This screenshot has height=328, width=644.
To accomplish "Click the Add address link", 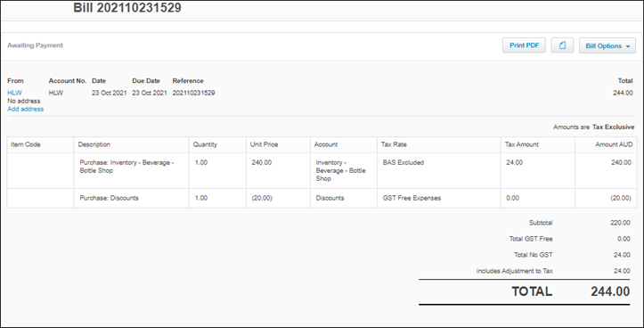I will point(26,109).
